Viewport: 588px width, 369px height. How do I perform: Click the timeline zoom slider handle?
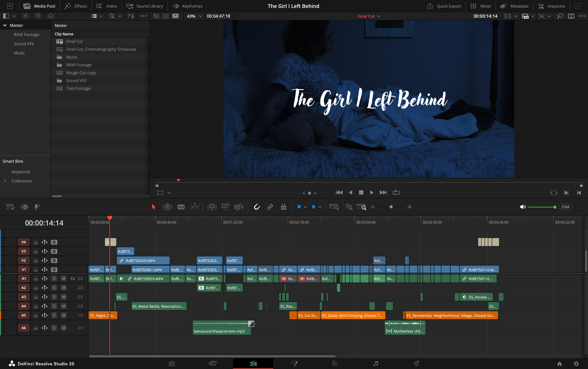click(391, 207)
